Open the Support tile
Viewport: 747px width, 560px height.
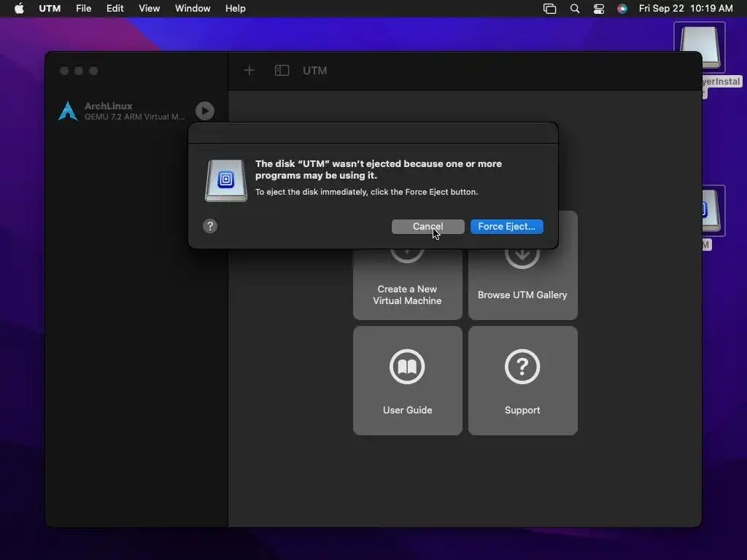pyautogui.click(x=523, y=381)
